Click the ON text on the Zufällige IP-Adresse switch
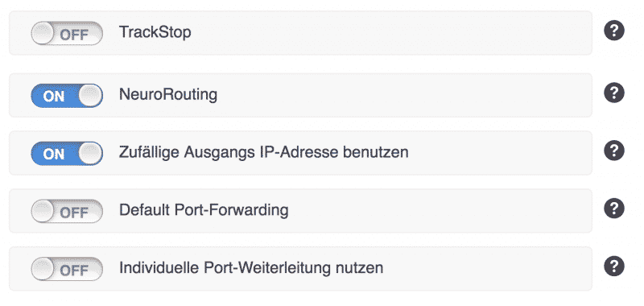 pyautogui.click(x=54, y=155)
